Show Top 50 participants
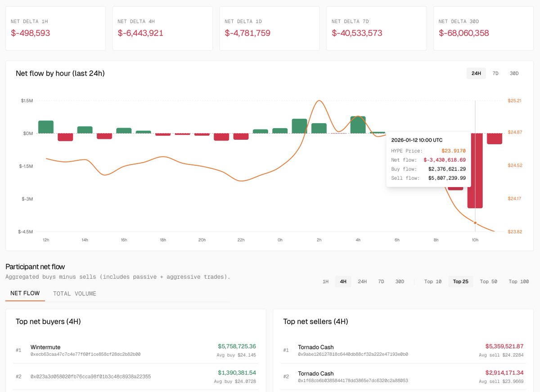Viewport: 540px width, 392px height. 488,281
